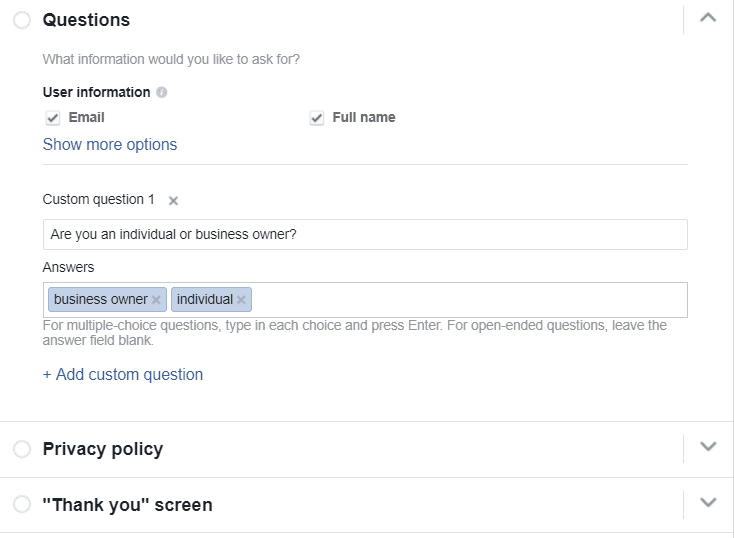Click the Questions section heading
734x538 pixels.
coord(86,20)
